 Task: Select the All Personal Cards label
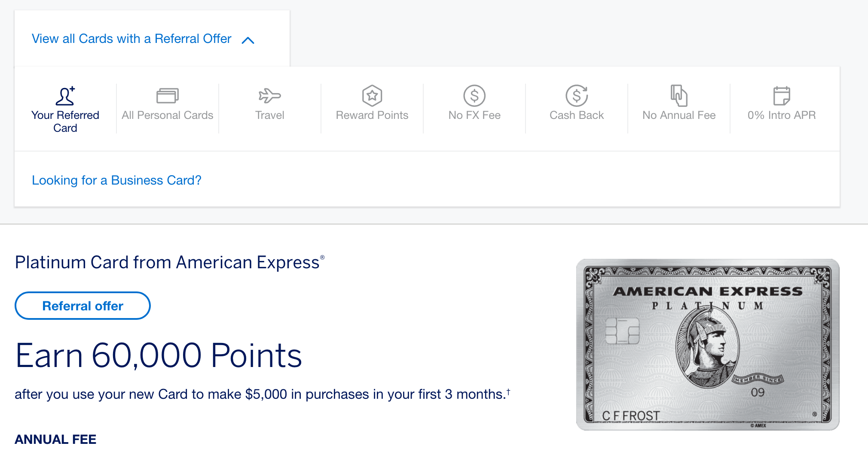pyautogui.click(x=168, y=115)
